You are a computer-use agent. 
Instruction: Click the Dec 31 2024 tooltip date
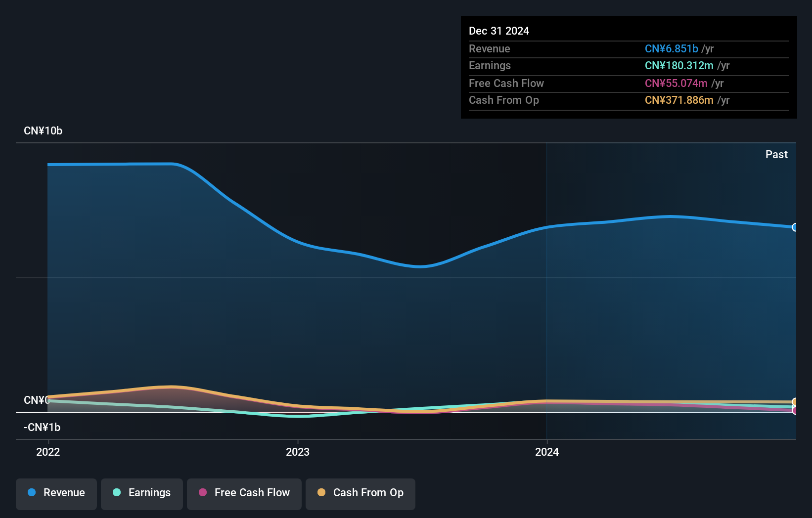click(x=499, y=31)
